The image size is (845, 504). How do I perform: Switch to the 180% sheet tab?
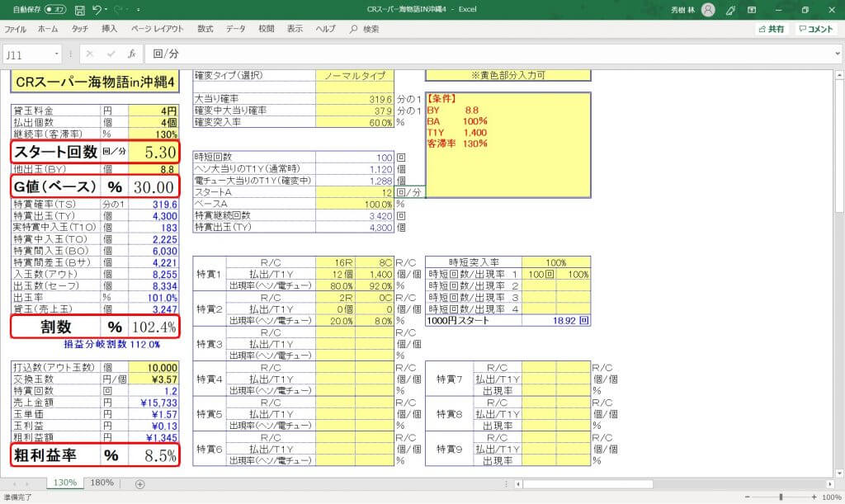101,483
